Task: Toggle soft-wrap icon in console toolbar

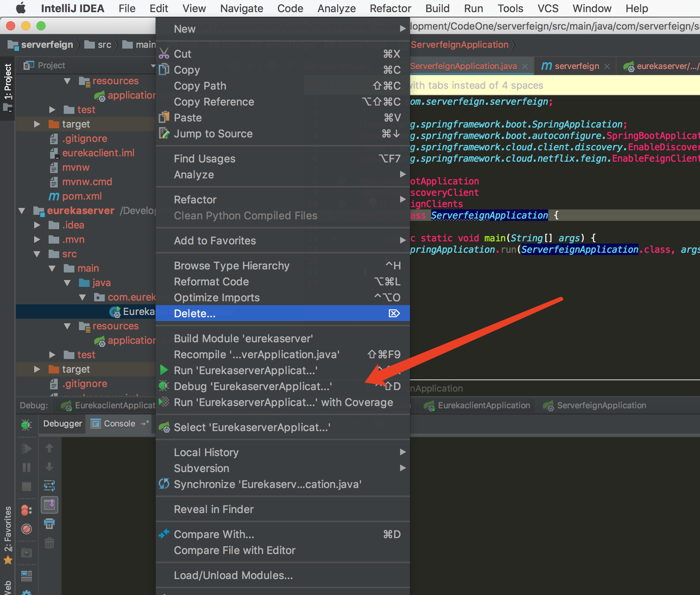Action: pos(49,486)
